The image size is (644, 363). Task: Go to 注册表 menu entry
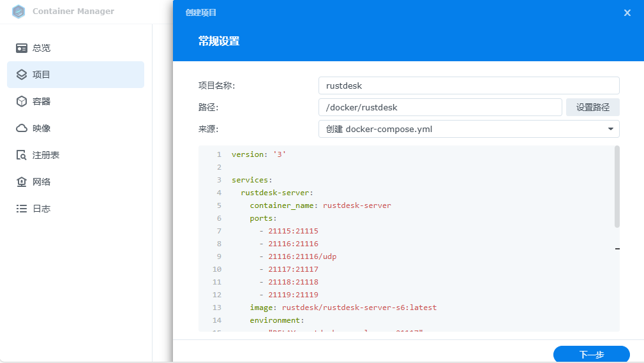pos(75,155)
